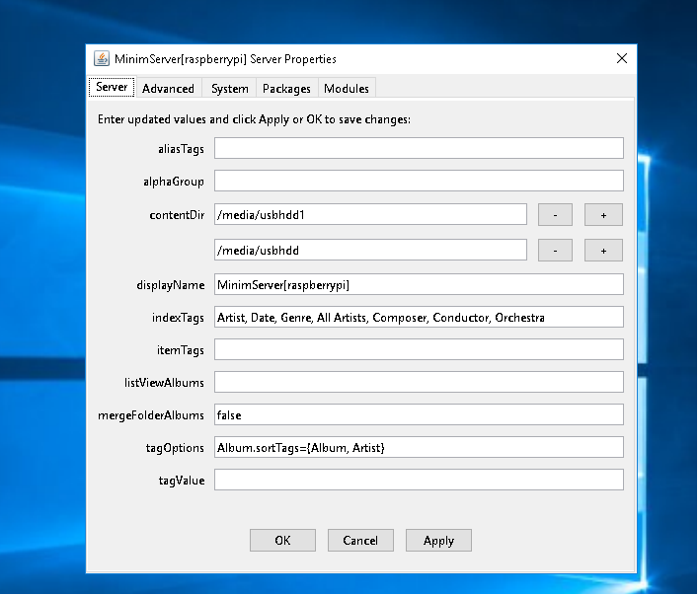The image size is (700, 595).
Task: Click the itemTags label
Action: (181, 350)
